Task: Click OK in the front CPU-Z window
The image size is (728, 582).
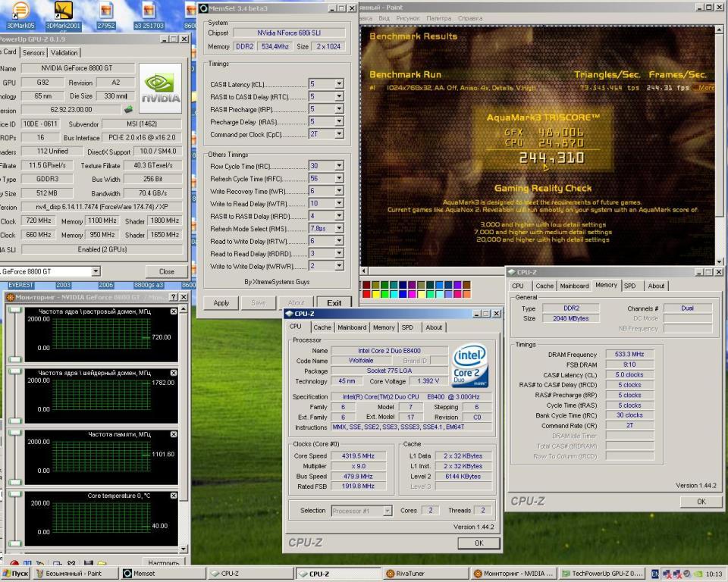Action: click(479, 543)
